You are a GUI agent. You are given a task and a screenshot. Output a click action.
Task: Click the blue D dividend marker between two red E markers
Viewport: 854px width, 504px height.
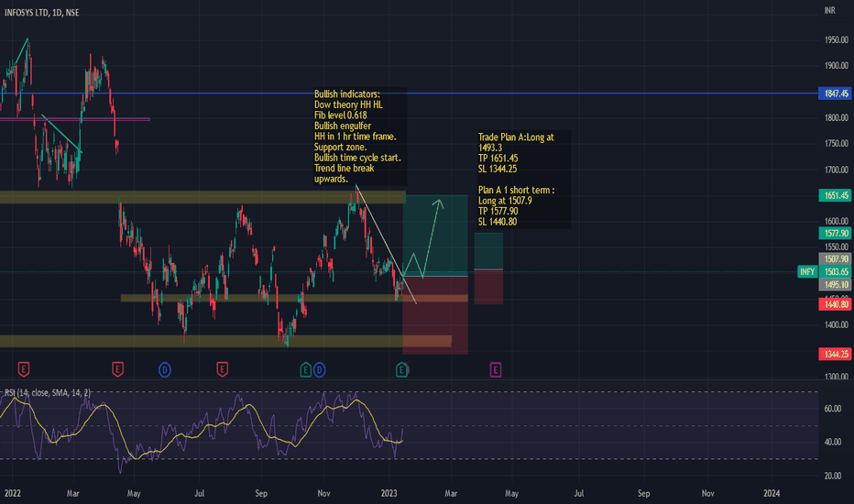coord(165,370)
